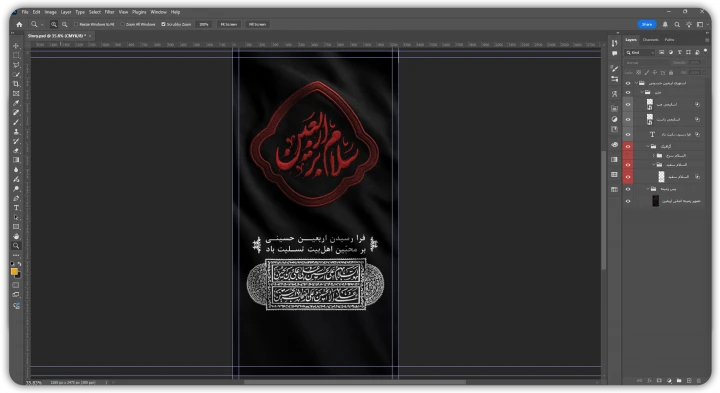Select the Hand tool
This screenshot has width=720, height=393.
pos(16,236)
